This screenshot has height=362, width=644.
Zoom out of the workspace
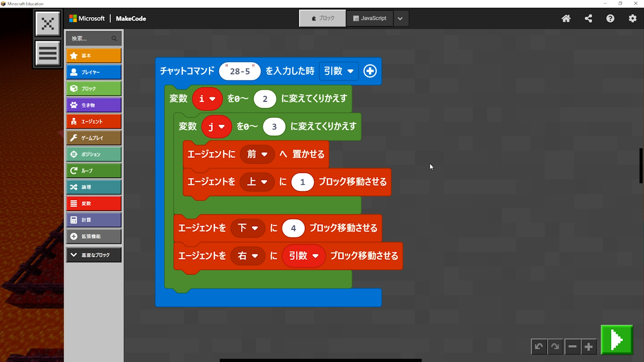(572, 346)
